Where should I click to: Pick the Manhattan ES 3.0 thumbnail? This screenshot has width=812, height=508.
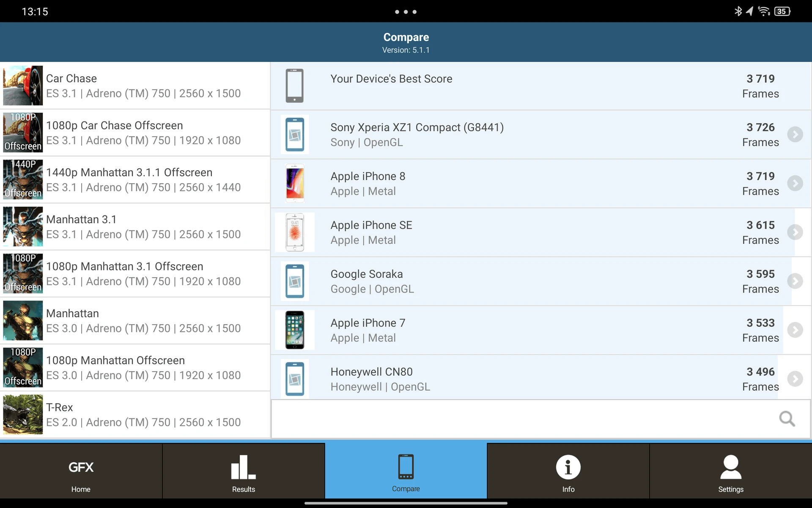point(23,320)
